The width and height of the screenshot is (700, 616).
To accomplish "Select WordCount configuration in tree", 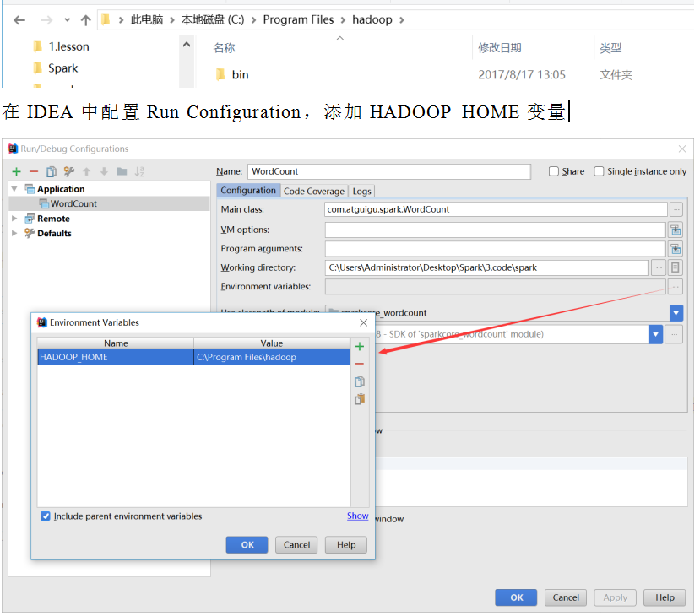I will point(73,204).
